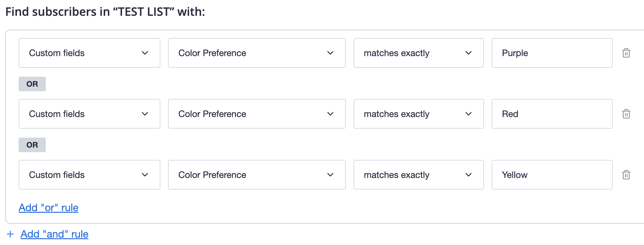Expand the matches exactly dropdown in the second row

click(x=418, y=114)
